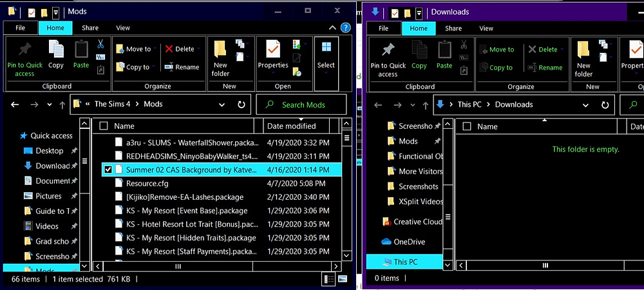Go back in Mods window navigation
The image size is (644, 290).
coord(15,104)
